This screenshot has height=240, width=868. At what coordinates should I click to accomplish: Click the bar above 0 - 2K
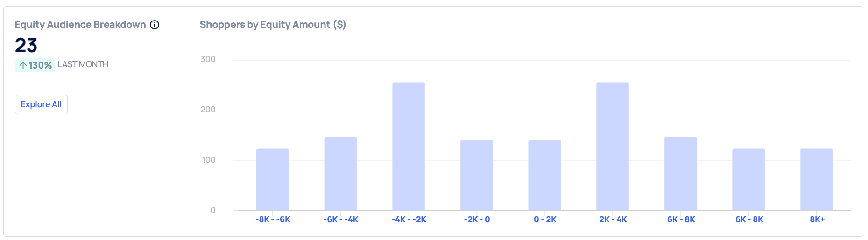(544, 175)
